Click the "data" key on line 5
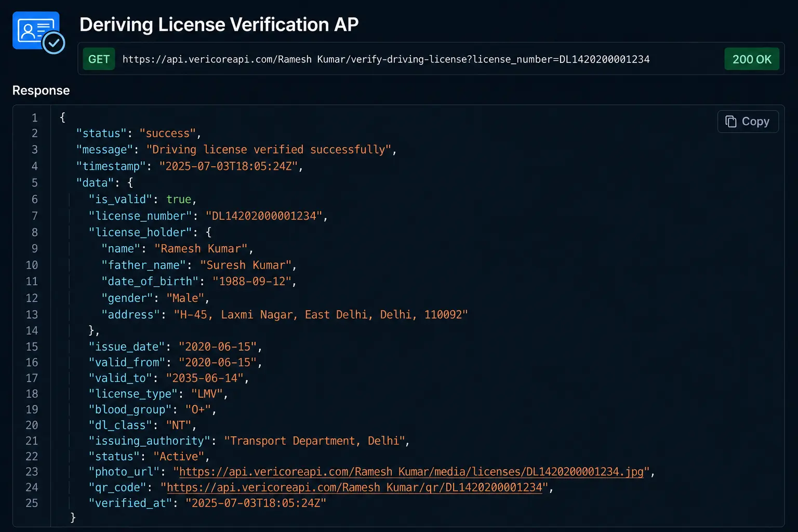The image size is (798, 532). tap(95, 183)
